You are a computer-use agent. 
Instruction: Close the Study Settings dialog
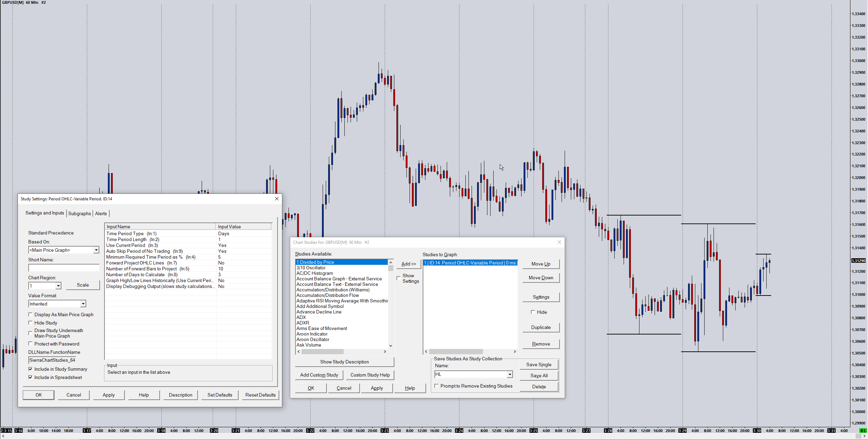point(276,199)
